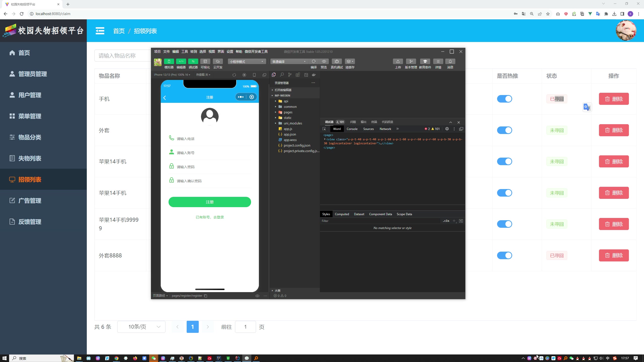The height and width of the screenshot is (362, 644).
Task: Select the Wxml tab in DevTools
Action: coord(337,129)
